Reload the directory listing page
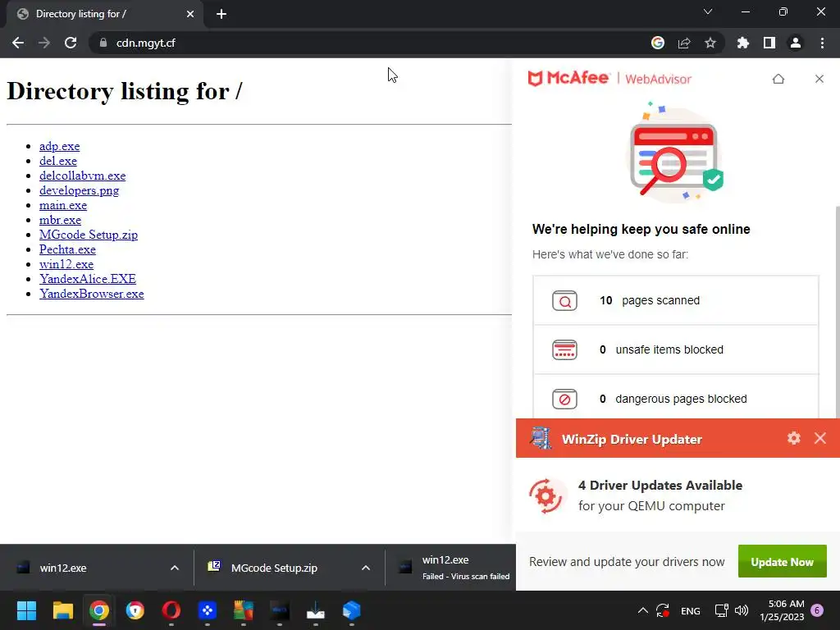840x630 pixels. [x=71, y=43]
